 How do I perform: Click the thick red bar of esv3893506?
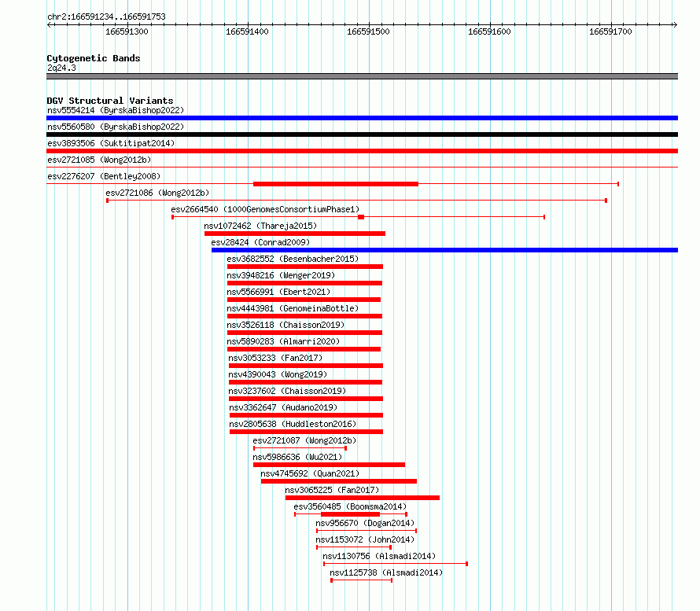pyautogui.click(x=362, y=151)
